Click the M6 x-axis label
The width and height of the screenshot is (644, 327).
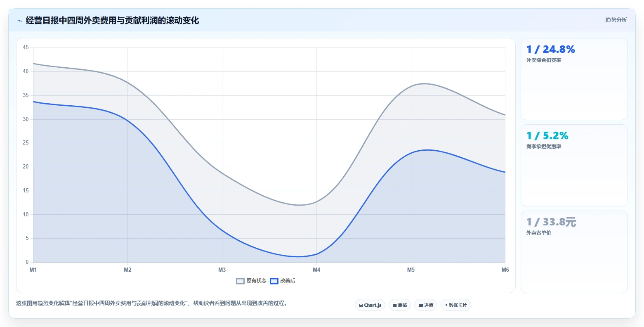click(505, 270)
